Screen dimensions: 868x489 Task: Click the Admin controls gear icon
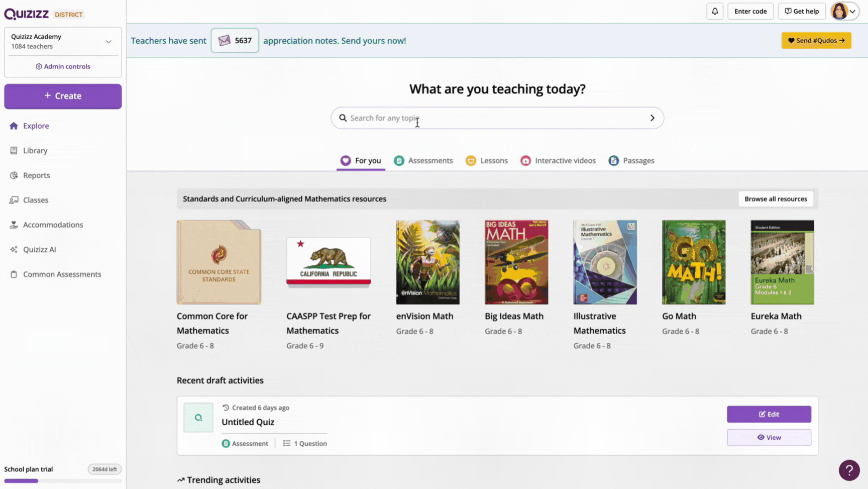click(39, 66)
